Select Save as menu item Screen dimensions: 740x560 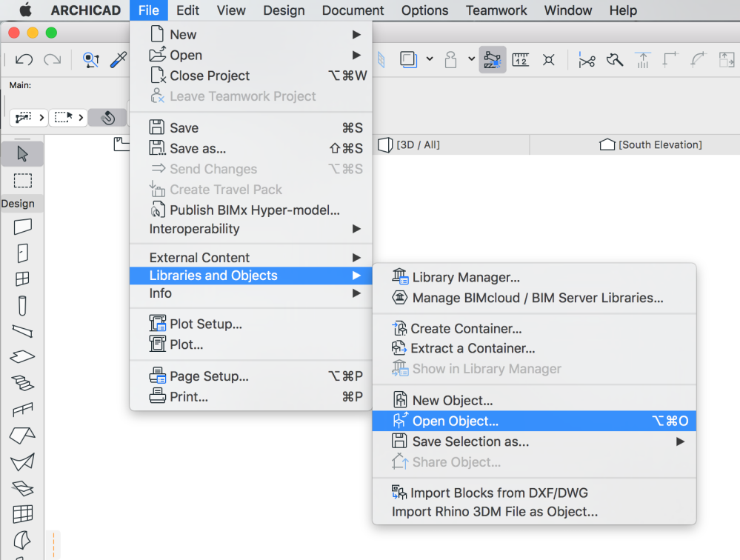pos(251,149)
